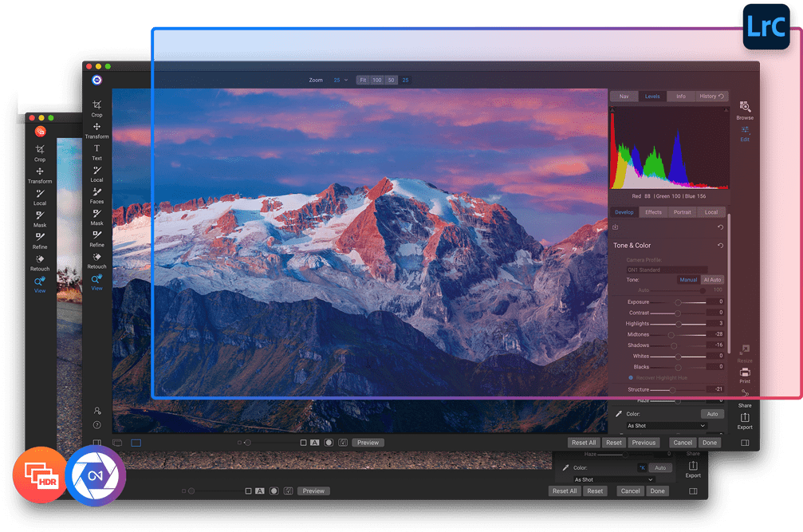The image size is (803, 532).
Task: Click Done in front window
Action: tap(709, 443)
